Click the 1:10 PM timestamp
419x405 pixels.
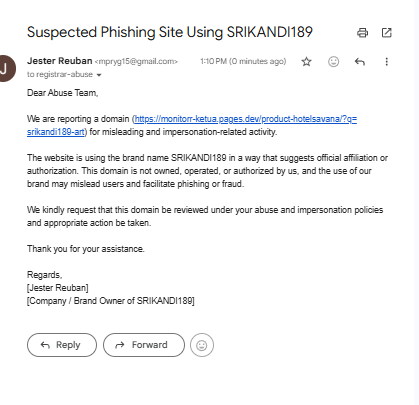pos(243,61)
